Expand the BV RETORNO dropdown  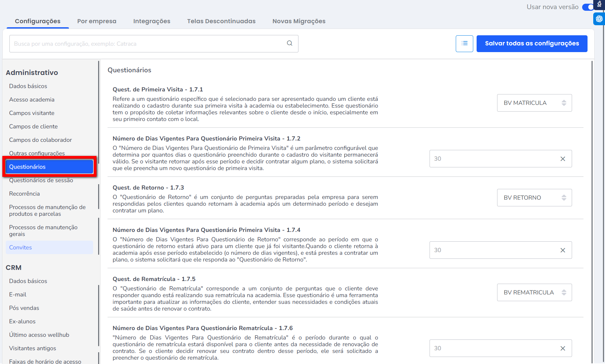tap(534, 198)
